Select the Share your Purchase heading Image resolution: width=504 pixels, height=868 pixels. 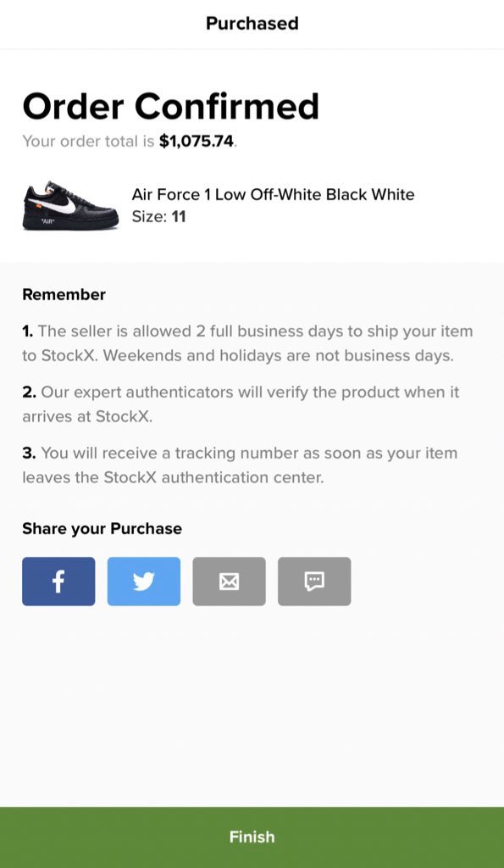pyautogui.click(x=102, y=529)
